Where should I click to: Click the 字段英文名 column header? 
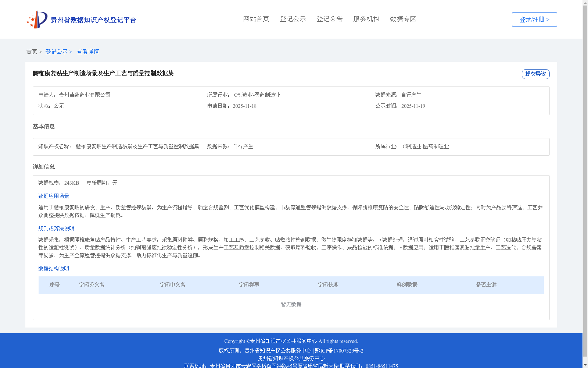click(92, 285)
